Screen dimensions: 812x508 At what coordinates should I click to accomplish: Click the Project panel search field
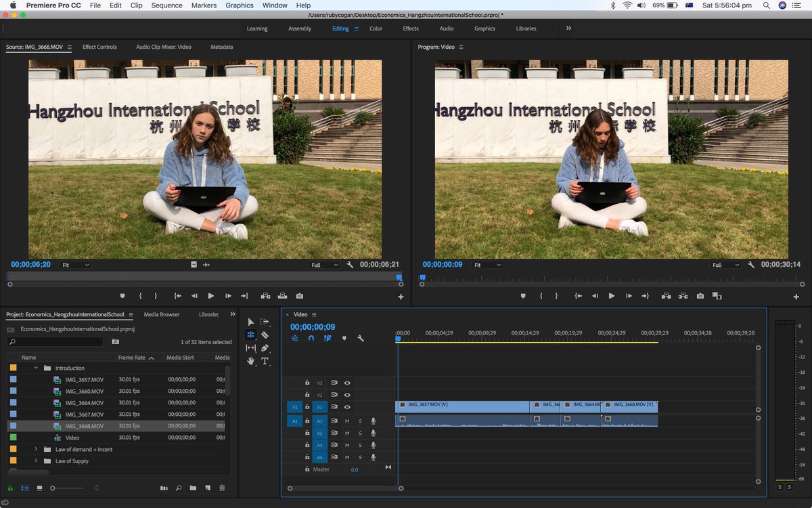click(55, 342)
